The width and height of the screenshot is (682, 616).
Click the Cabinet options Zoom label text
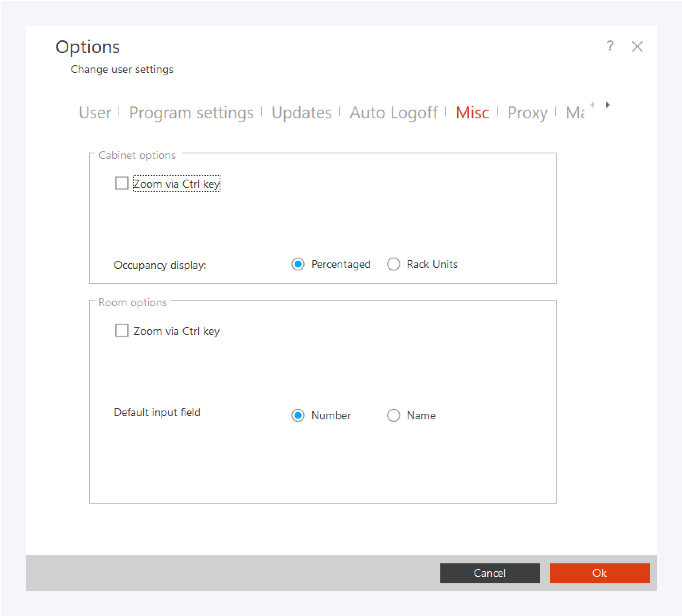176,184
